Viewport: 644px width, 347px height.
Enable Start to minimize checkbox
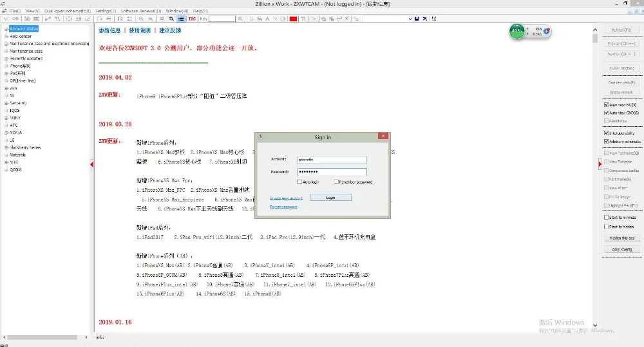[x=606, y=217]
